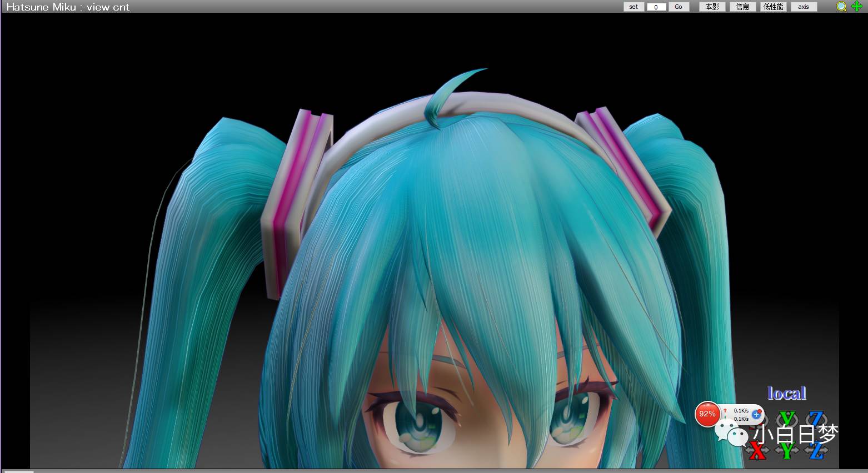Click the green Y move handle
The height and width of the screenshot is (473, 868).
point(787,451)
